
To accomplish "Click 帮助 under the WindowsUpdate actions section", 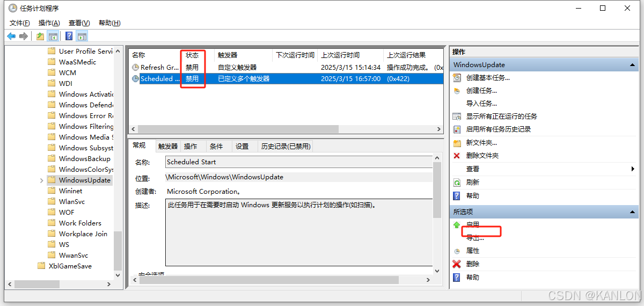I will pyautogui.click(x=472, y=195).
